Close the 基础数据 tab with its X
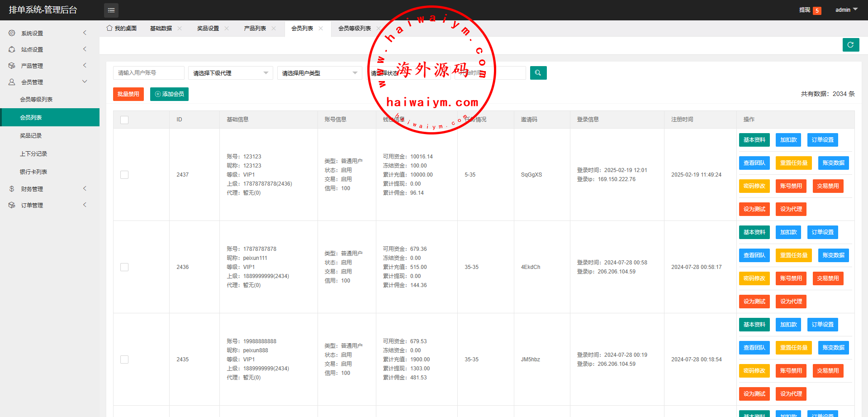Screen dimensions: 868x417 [180, 29]
